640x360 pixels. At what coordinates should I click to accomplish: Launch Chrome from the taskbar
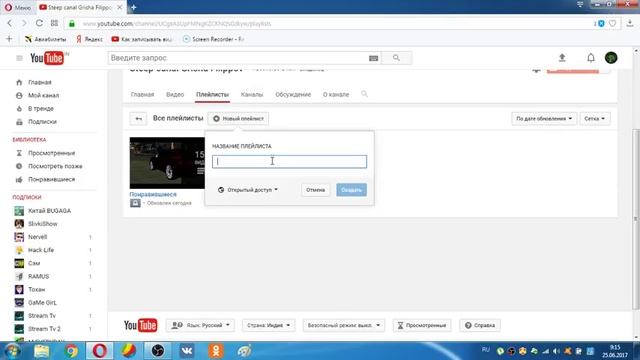point(71,351)
